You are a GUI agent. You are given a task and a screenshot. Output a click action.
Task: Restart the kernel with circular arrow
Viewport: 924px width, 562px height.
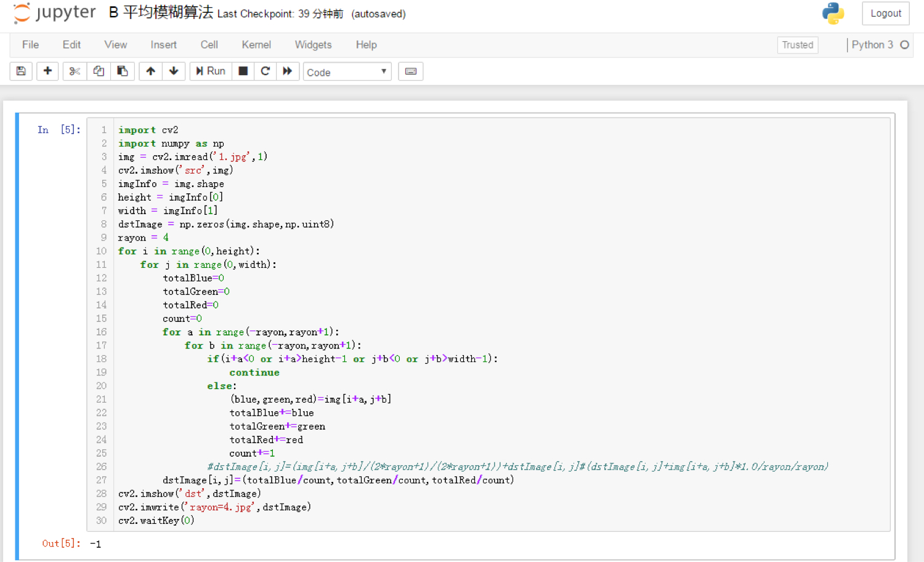pos(265,71)
